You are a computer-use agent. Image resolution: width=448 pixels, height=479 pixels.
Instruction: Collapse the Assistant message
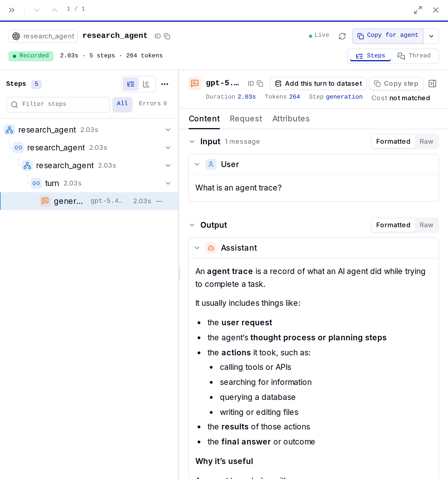[x=197, y=248]
